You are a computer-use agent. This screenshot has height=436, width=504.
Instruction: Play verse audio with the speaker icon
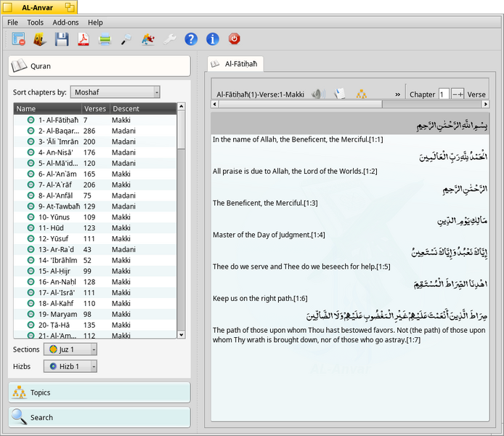tap(318, 94)
